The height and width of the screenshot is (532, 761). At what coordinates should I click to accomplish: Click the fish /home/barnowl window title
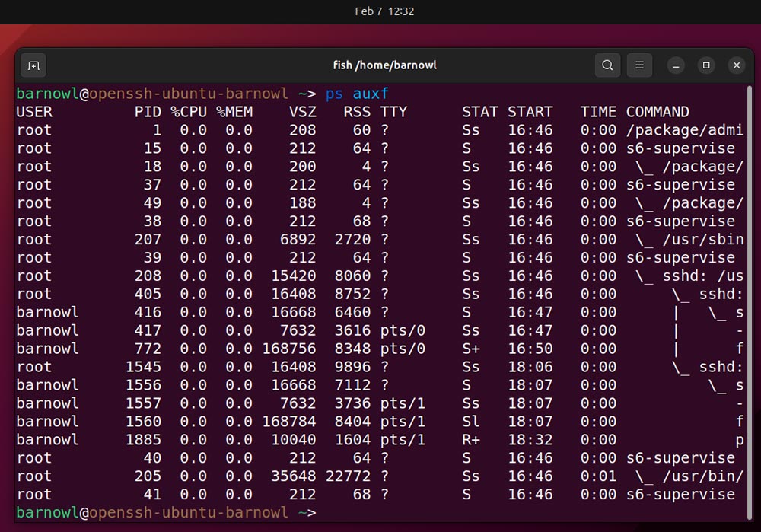[x=384, y=65]
